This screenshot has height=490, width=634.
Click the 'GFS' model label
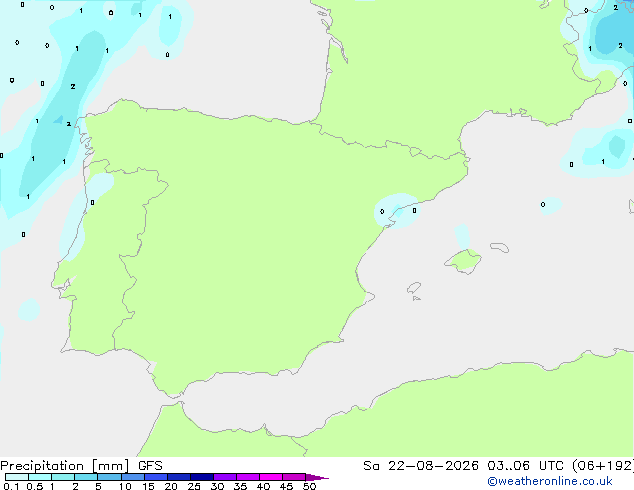pos(150,466)
